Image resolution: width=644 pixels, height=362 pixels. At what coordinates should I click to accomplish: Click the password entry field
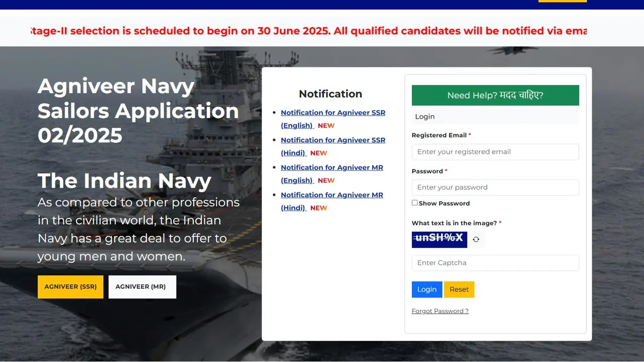pos(495,187)
